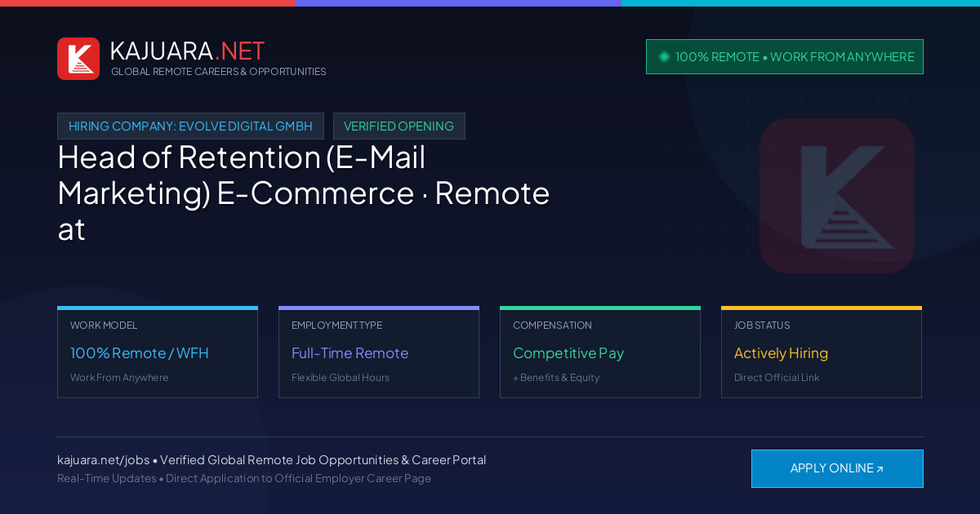Click the green diamond icon in remote badge
This screenshot has width=980, height=514.
[664, 57]
